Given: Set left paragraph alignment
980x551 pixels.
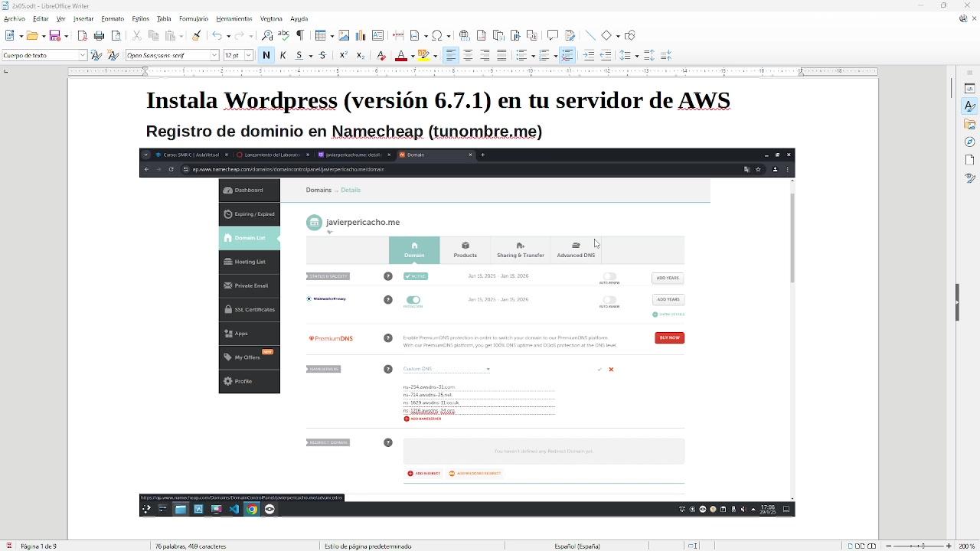Looking at the screenshot, I should tap(451, 55).
